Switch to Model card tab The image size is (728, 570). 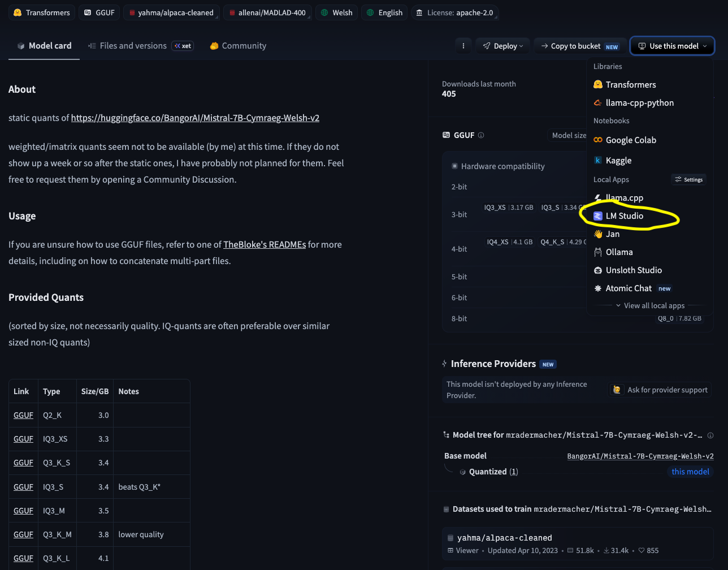44,46
